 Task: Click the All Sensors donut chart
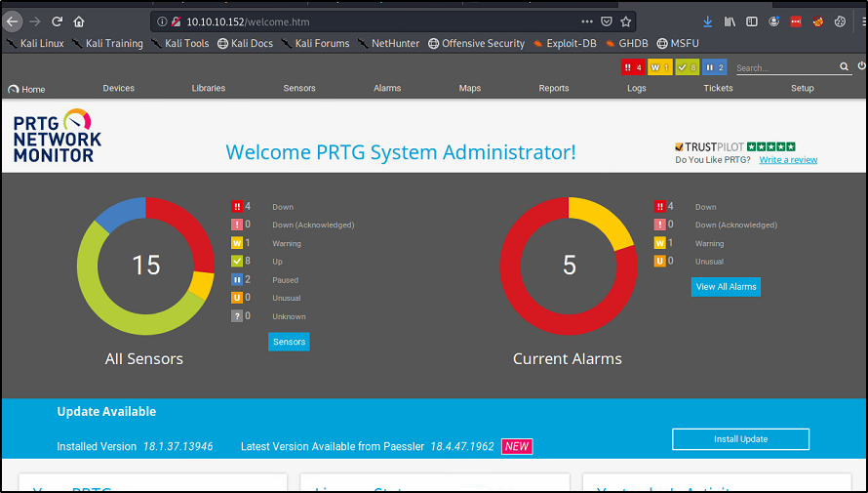(x=145, y=266)
